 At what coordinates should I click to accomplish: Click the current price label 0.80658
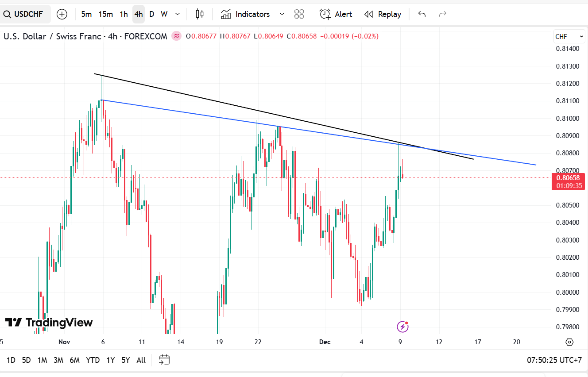pos(569,177)
